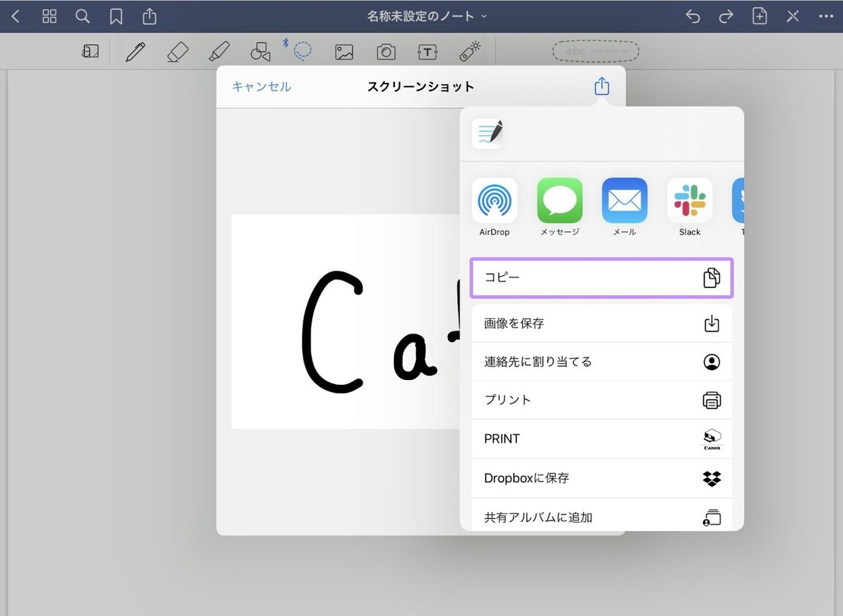Tap the redo arrow
This screenshot has width=843, height=616.
tap(726, 15)
